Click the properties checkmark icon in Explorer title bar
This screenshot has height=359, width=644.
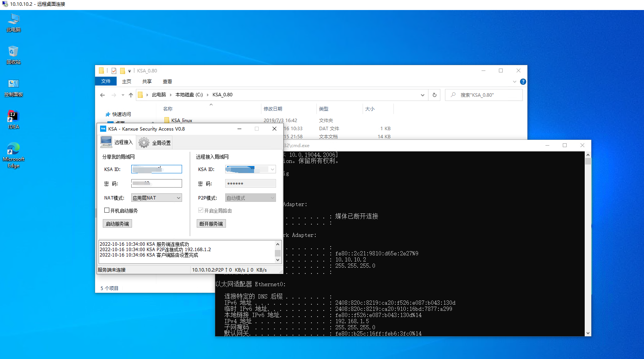pyautogui.click(x=114, y=71)
